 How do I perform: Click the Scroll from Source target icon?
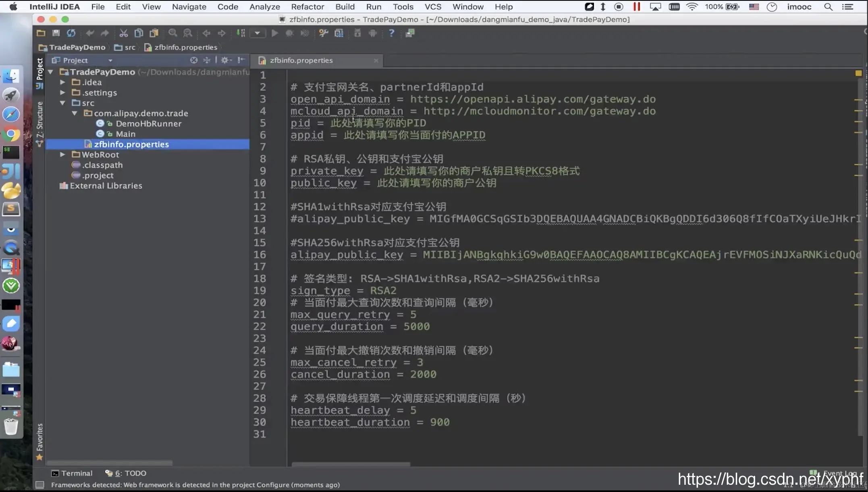194,60
